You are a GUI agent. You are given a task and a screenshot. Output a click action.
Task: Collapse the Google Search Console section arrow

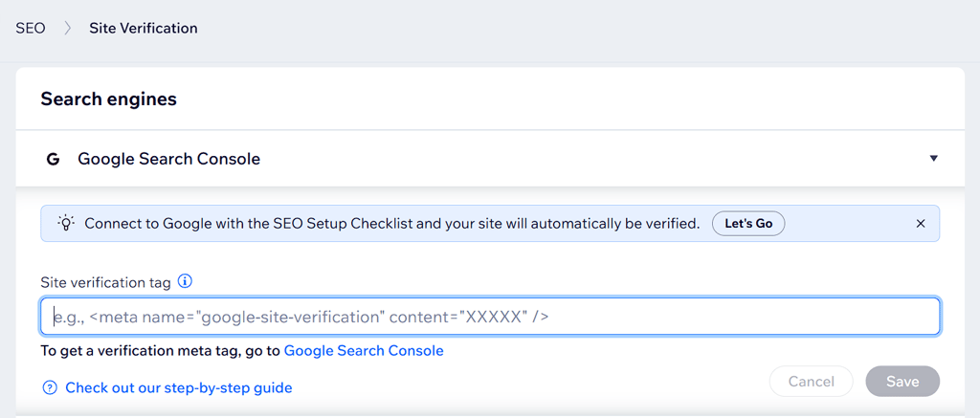coord(934,159)
